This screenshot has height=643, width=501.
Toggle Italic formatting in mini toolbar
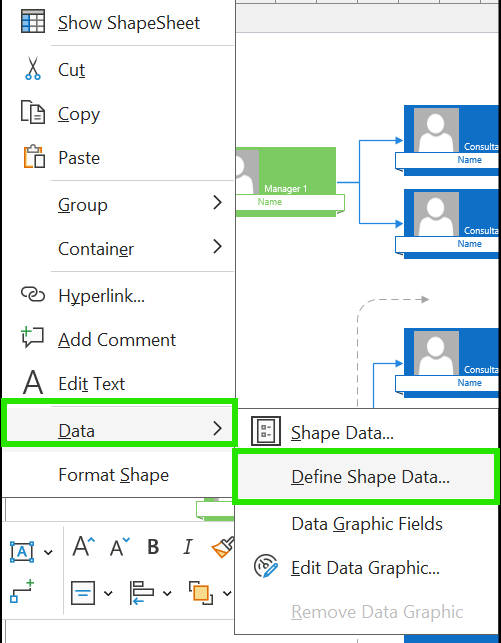pos(188,547)
